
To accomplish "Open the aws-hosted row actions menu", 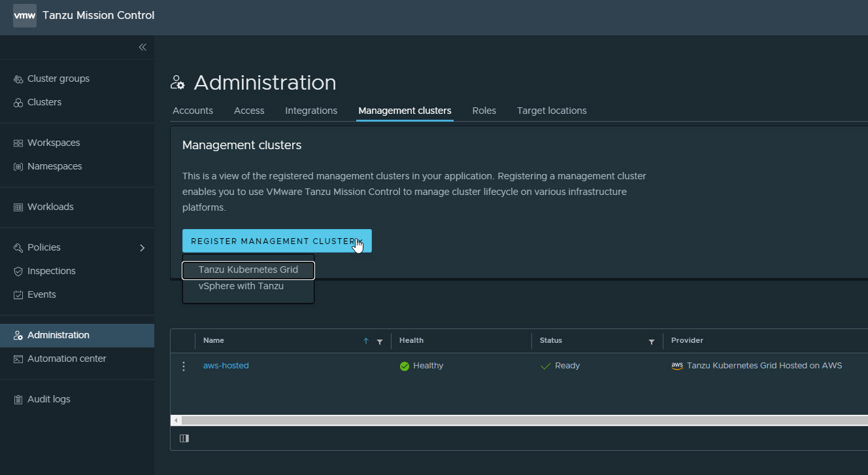I will pyautogui.click(x=183, y=366).
